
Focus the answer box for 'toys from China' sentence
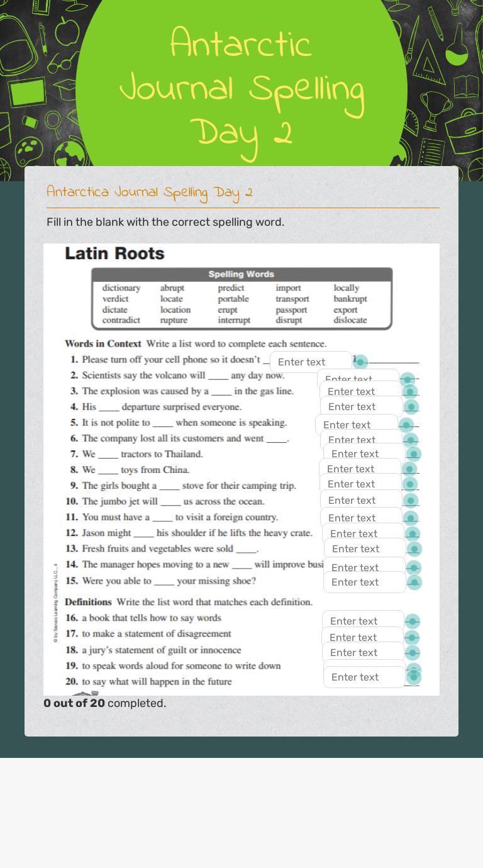[360, 469]
